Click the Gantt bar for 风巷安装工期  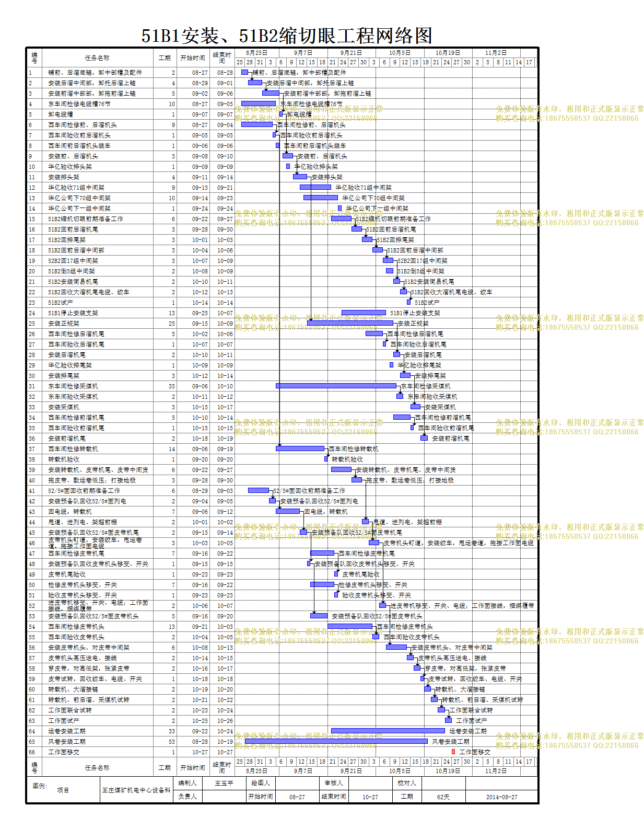(336, 741)
